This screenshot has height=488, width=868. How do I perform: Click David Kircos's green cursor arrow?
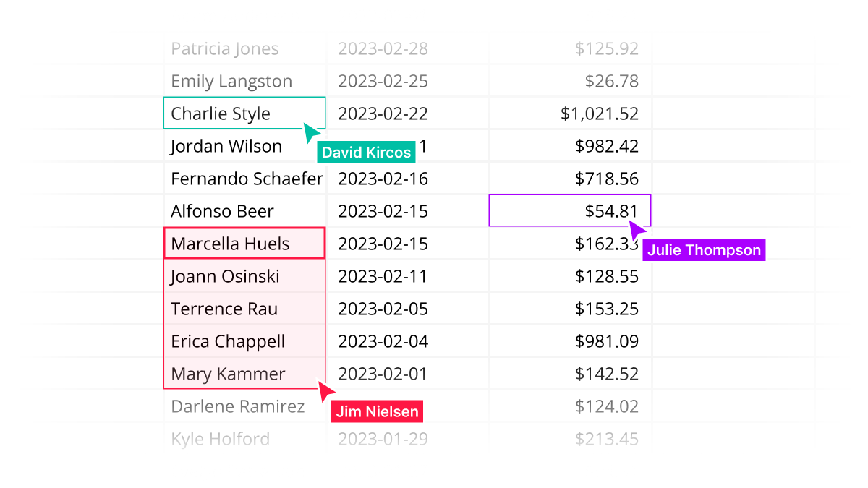point(312,133)
